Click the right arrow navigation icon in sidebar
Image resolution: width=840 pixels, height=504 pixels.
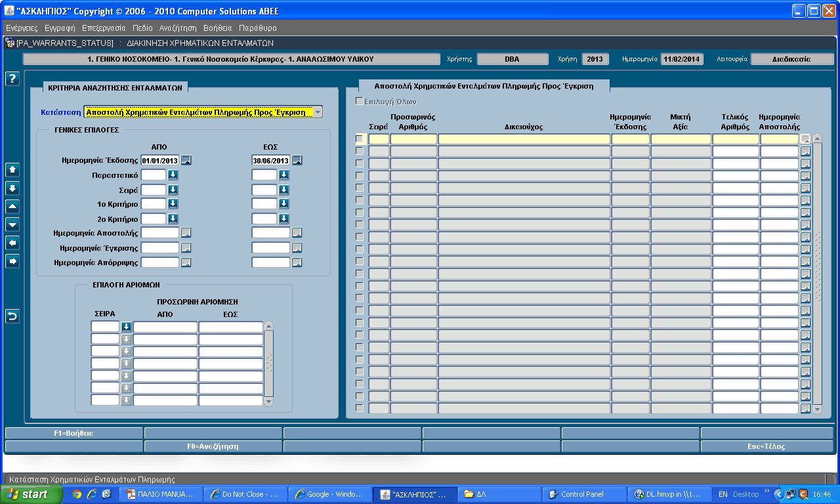tap(12, 261)
